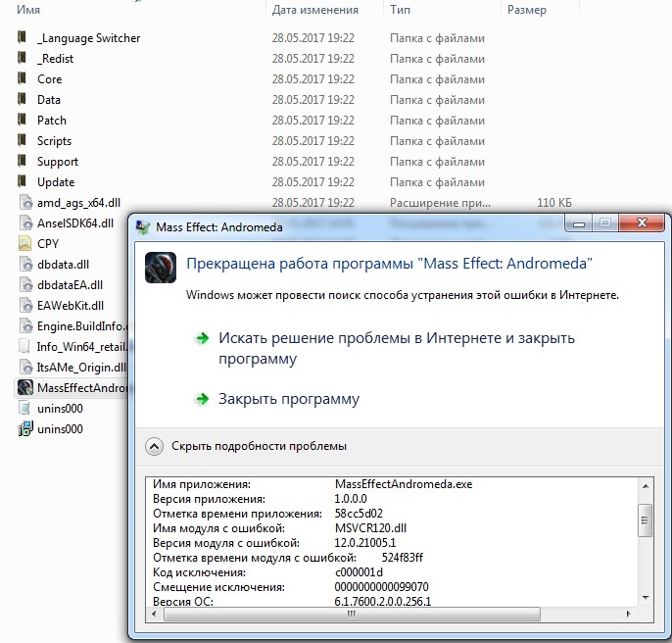The width and height of the screenshot is (672, 643).
Task: Click the 58cc5d02 timestamp value
Action: [359, 514]
